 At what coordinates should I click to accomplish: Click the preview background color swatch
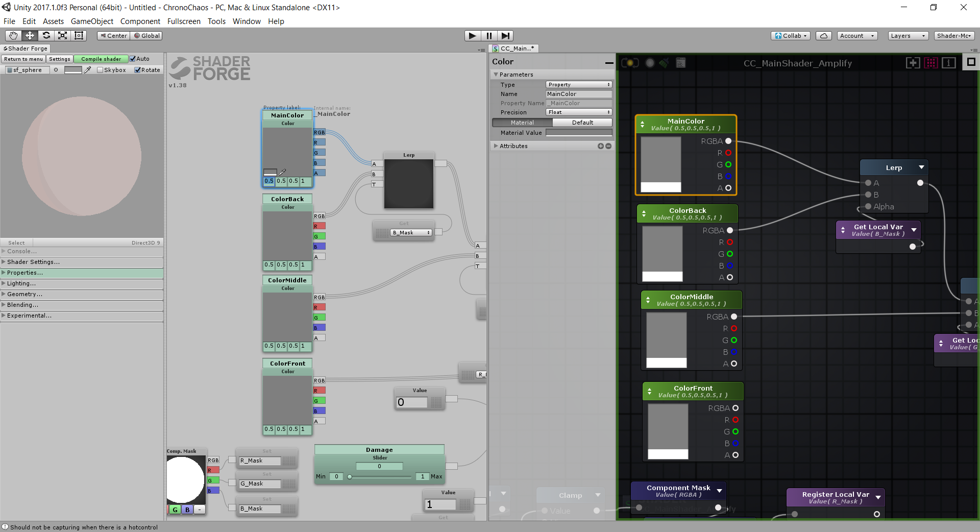pyautogui.click(x=73, y=70)
